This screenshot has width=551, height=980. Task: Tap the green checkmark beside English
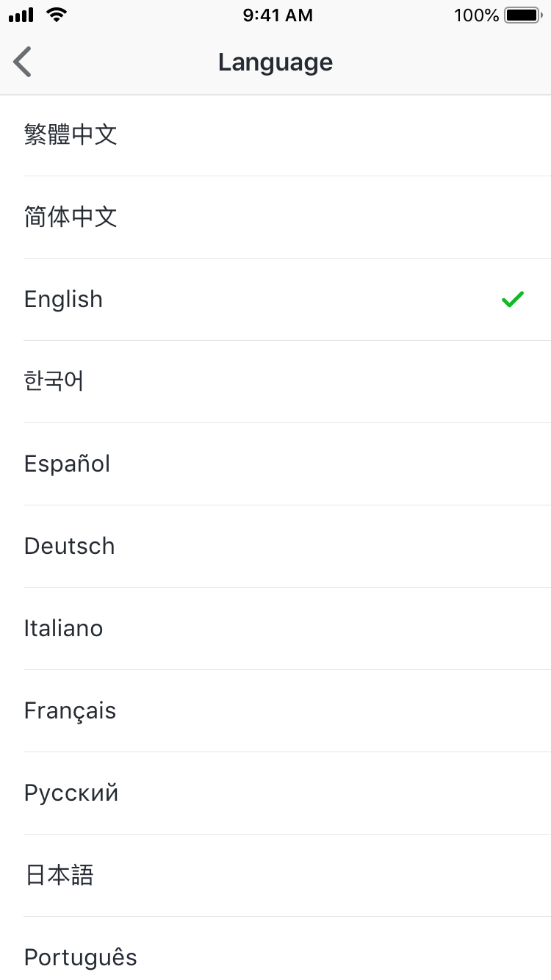click(513, 299)
